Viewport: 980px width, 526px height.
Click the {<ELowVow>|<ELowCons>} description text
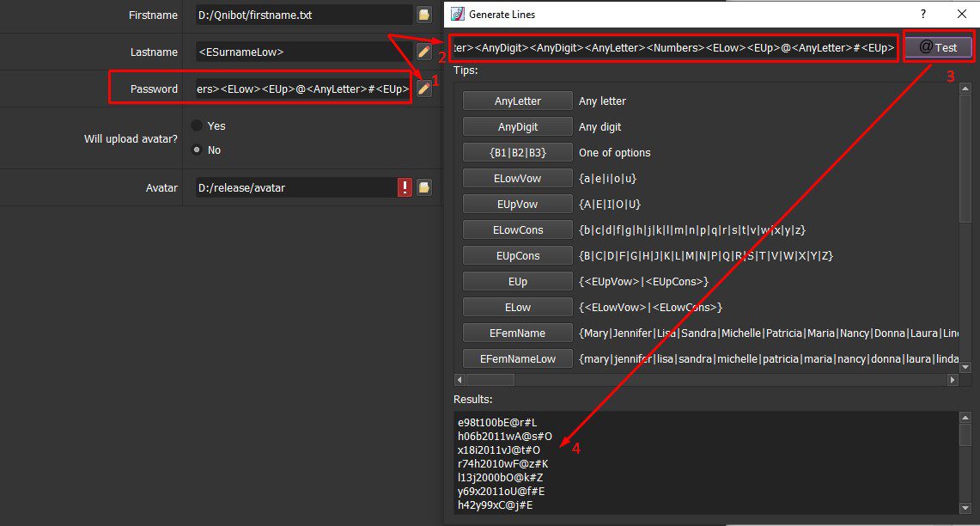point(651,307)
